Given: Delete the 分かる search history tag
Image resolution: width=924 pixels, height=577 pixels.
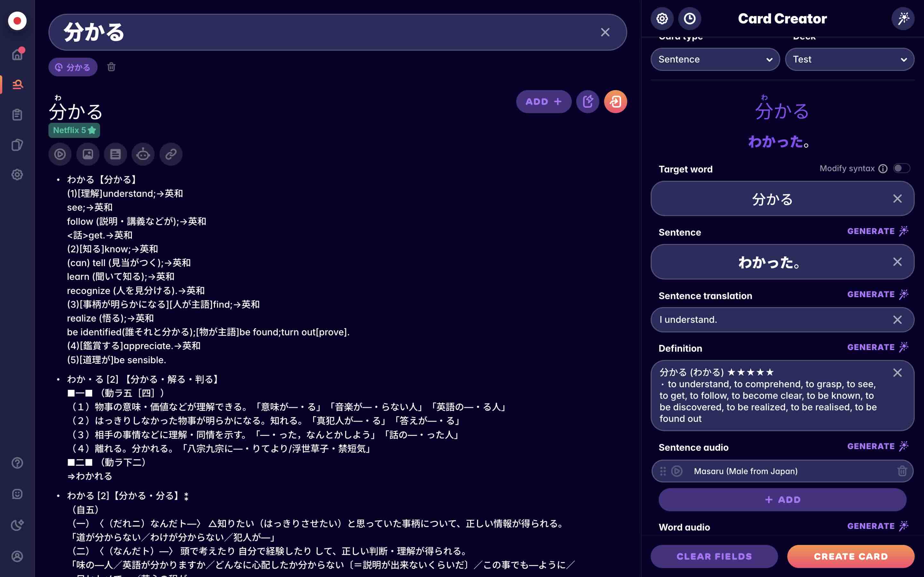Looking at the screenshot, I should coord(111,67).
